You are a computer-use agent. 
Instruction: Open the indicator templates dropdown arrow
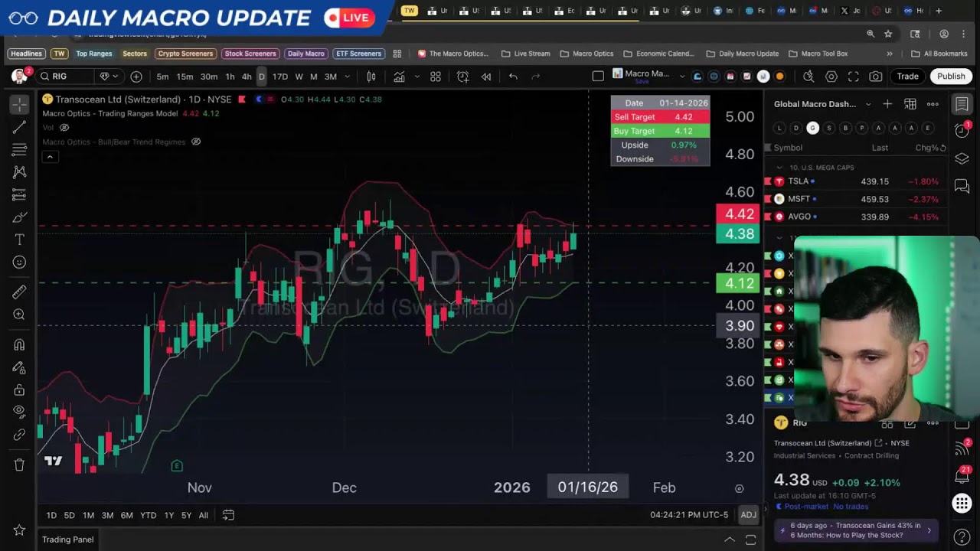pos(416,77)
